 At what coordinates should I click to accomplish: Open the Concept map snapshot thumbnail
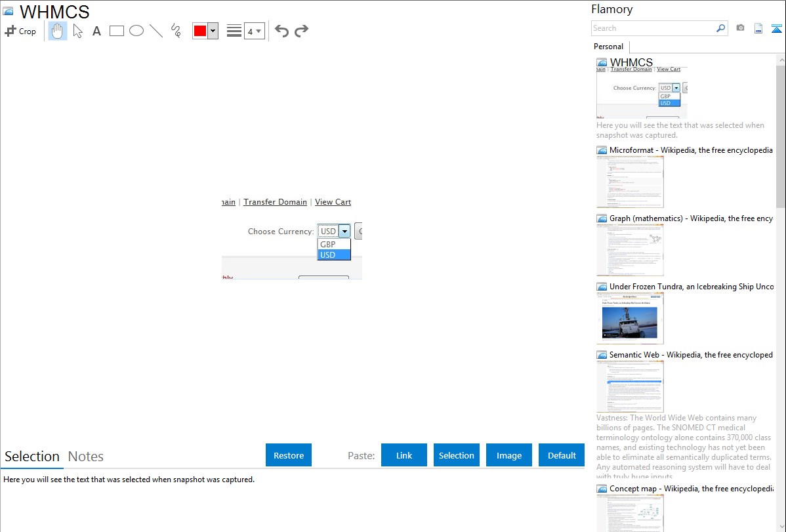630,512
